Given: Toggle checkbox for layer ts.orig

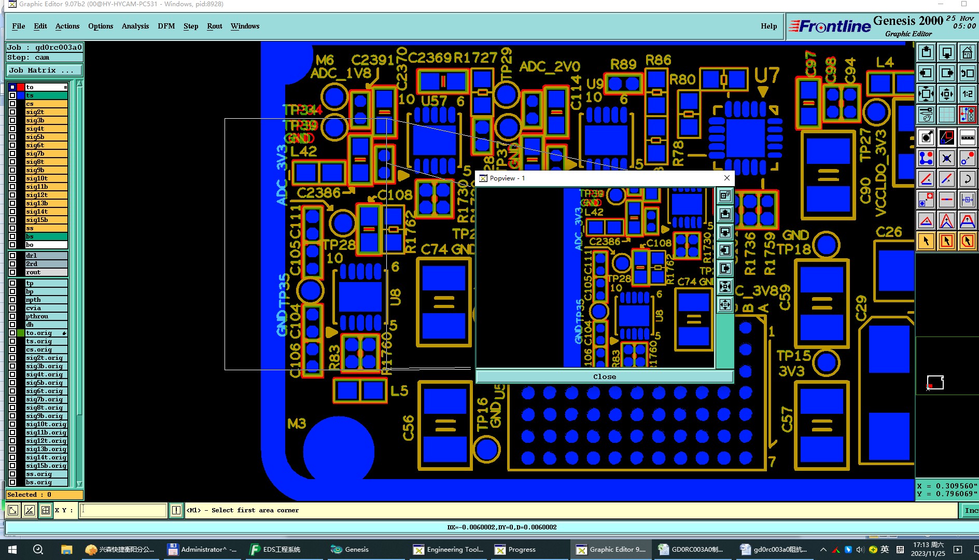Looking at the screenshot, I should [x=12, y=341].
